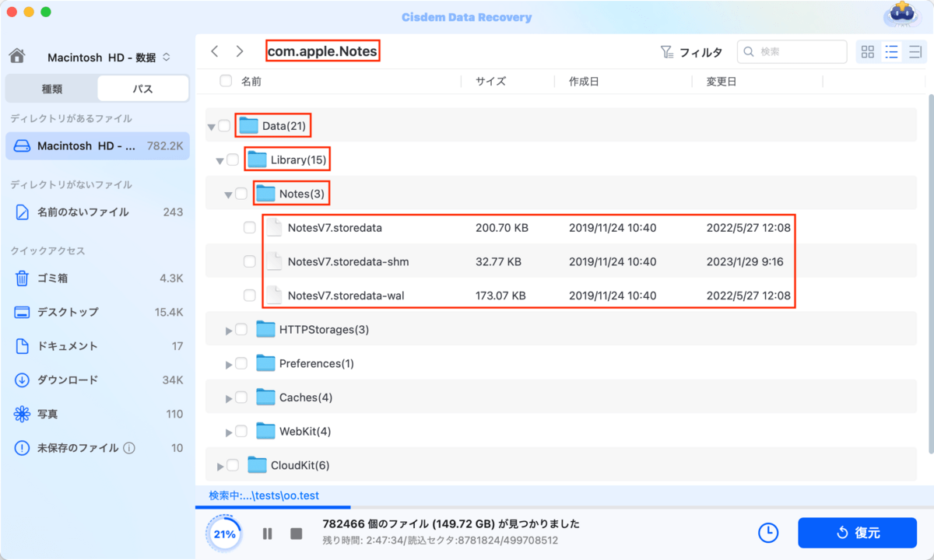
Task: Click the Downloads icon in quick access
Action: [22, 380]
